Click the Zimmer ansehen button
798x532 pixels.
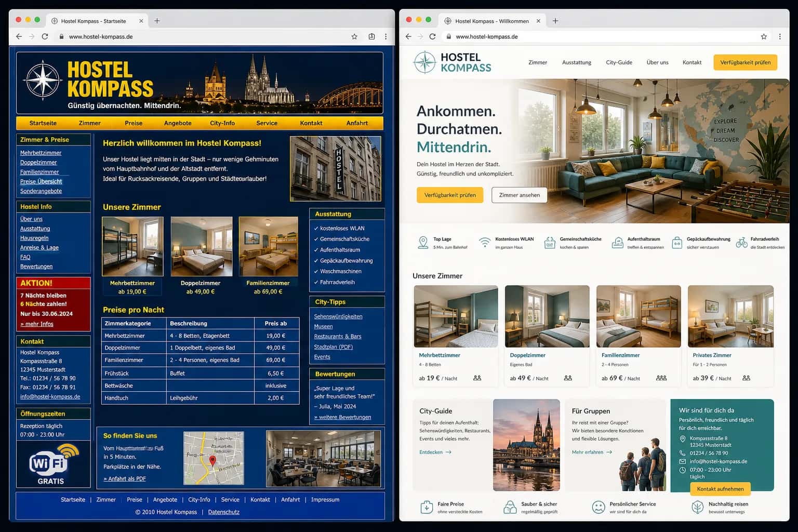(519, 195)
